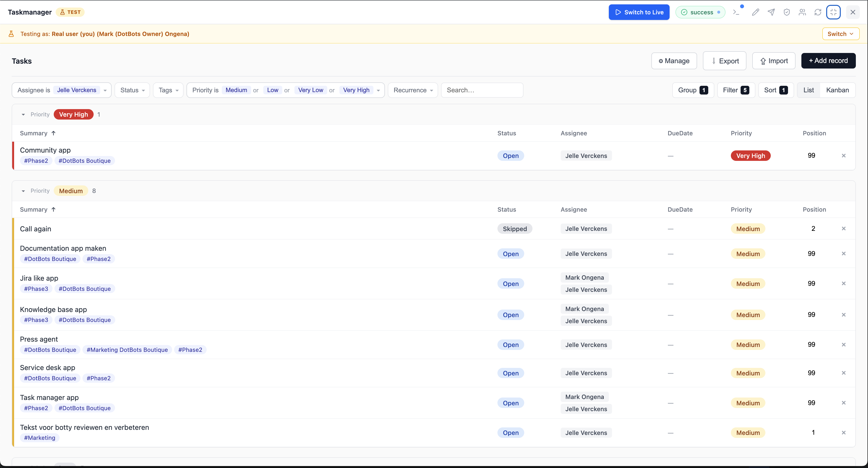Screen dimensions: 868x468
Task: Click Add record button
Action: [828, 61]
